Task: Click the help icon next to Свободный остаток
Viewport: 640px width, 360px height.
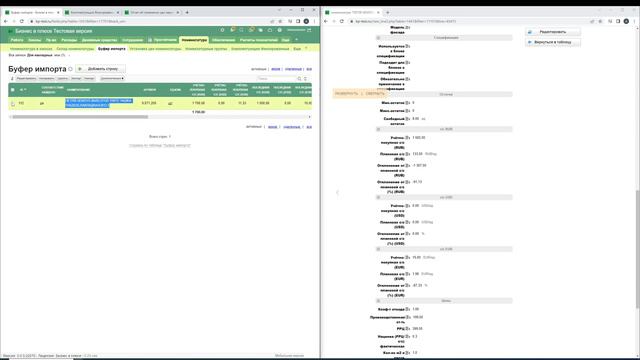Action: click(407, 119)
